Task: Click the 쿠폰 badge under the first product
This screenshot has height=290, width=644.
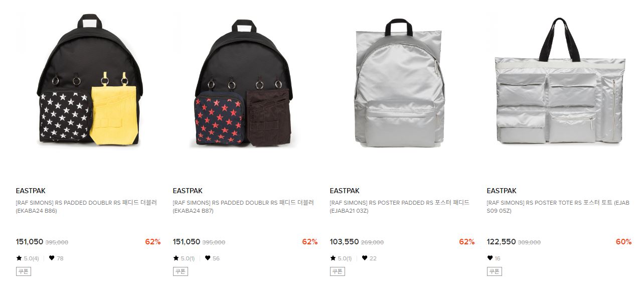Action: point(24,271)
